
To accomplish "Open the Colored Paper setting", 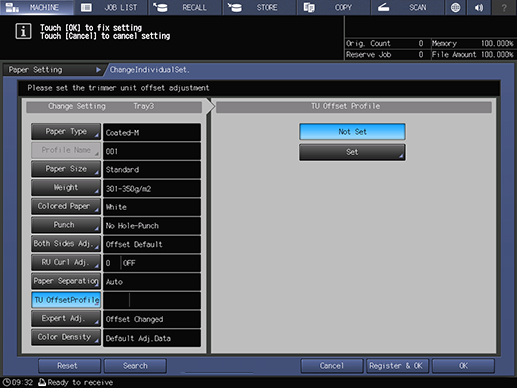I will click(66, 206).
